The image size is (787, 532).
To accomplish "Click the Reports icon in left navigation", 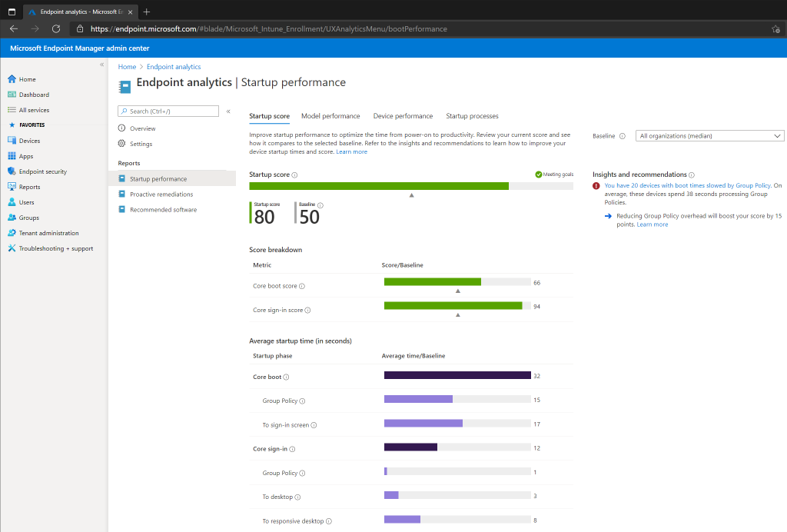I will 12,187.
